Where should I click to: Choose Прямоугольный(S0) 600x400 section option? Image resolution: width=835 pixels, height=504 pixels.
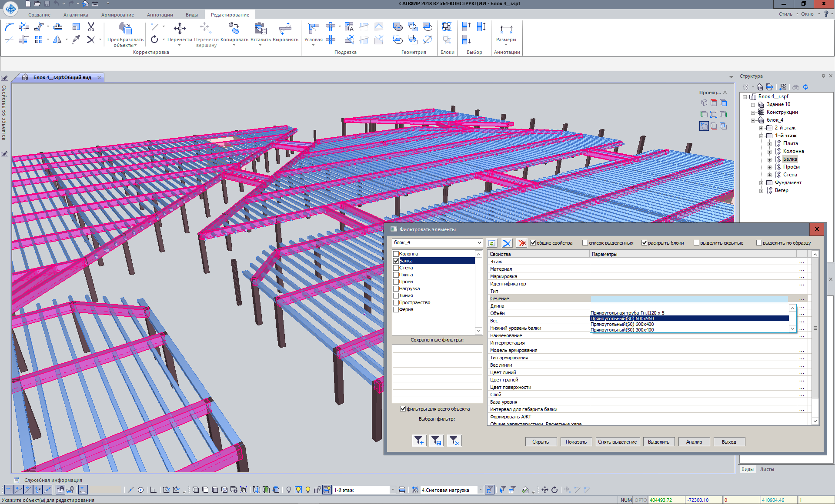click(622, 324)
